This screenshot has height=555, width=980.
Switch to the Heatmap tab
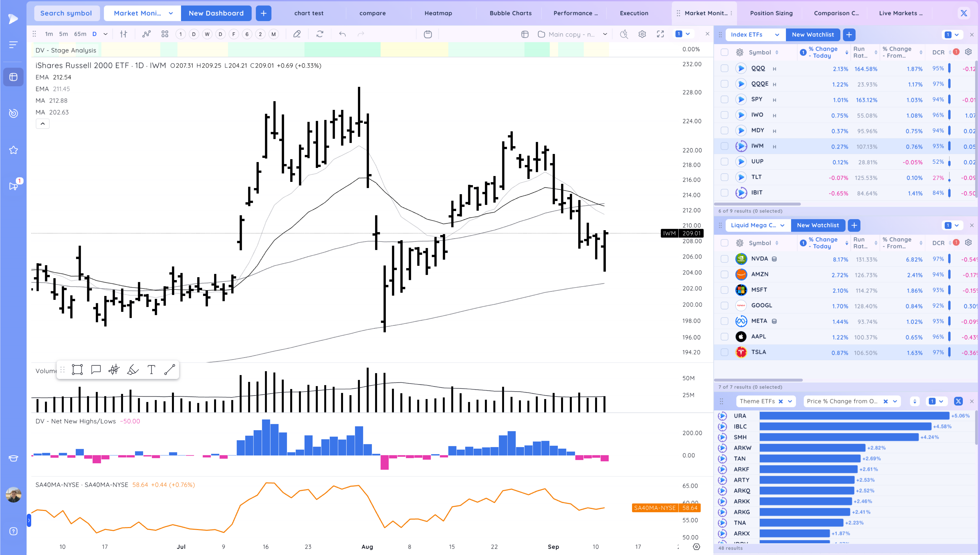coord(438,13)
